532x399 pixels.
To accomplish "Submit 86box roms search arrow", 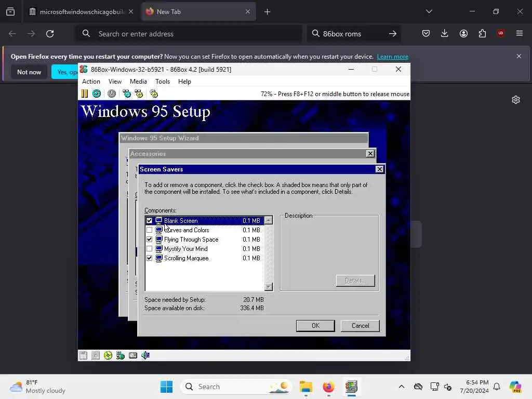I will (x=393, y=34).
